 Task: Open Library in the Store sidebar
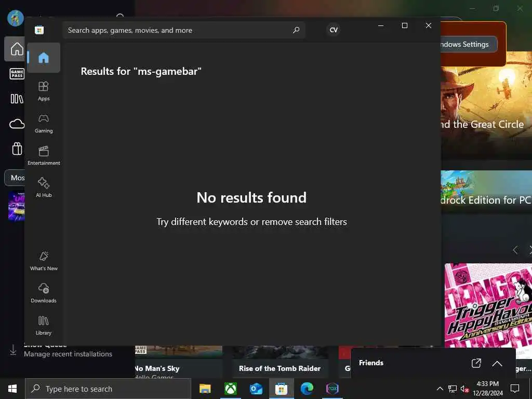click(x=44, y=325)
